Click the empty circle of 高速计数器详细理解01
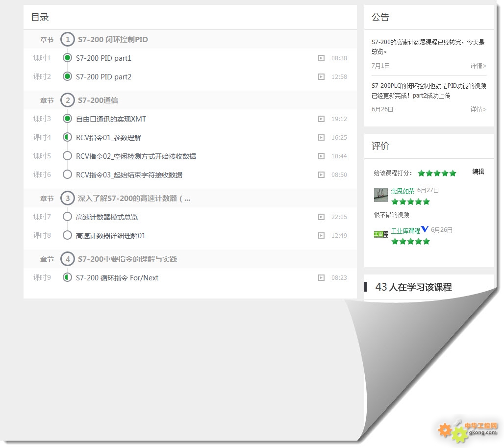 click(67, 235)
